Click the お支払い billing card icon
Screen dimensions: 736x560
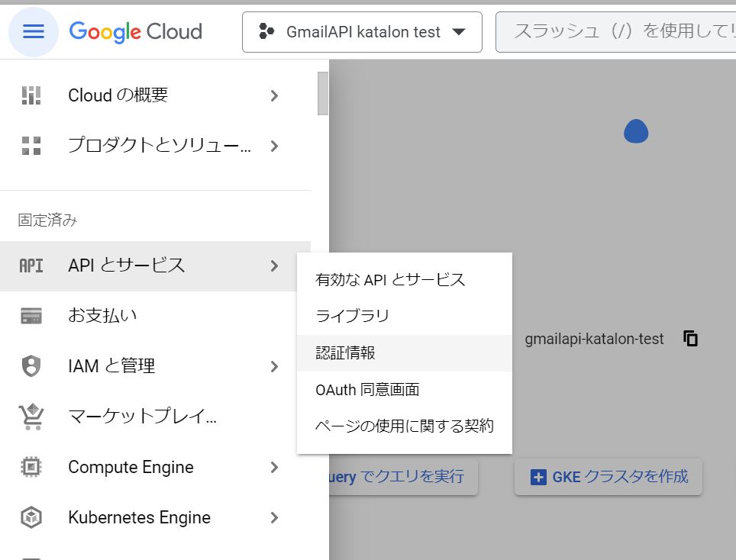coord(31,315)
